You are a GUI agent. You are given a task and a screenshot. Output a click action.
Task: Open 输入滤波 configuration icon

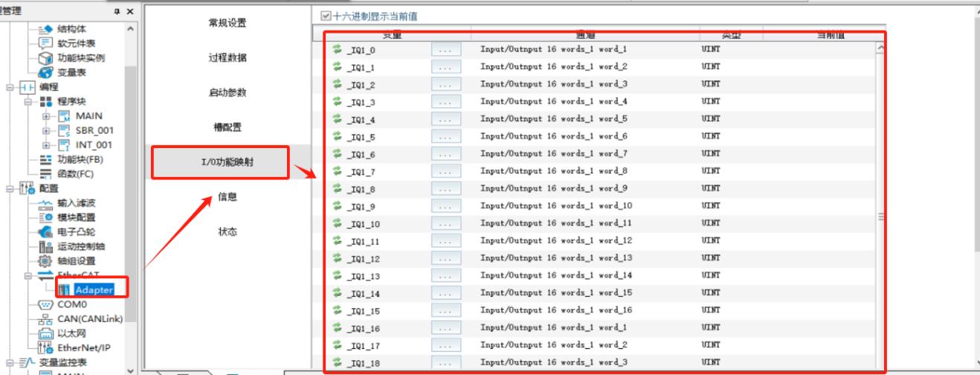pyautogui.click(x=45, y=203)
